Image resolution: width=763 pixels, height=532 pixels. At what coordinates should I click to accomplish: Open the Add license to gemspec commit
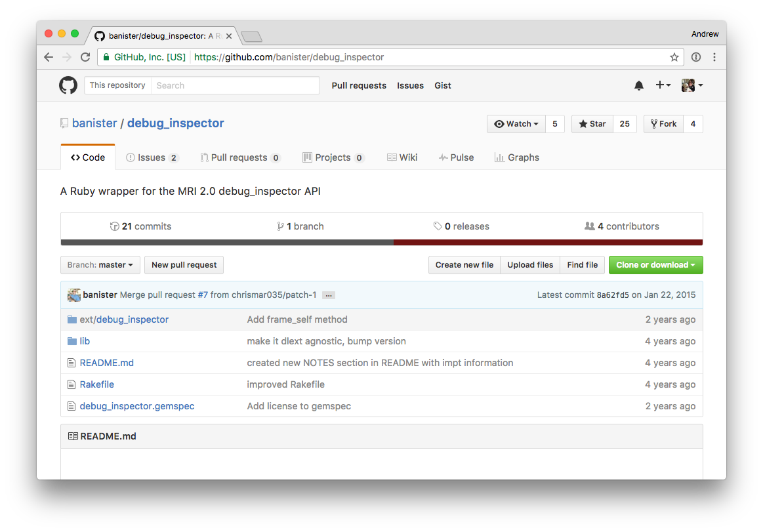299,406
